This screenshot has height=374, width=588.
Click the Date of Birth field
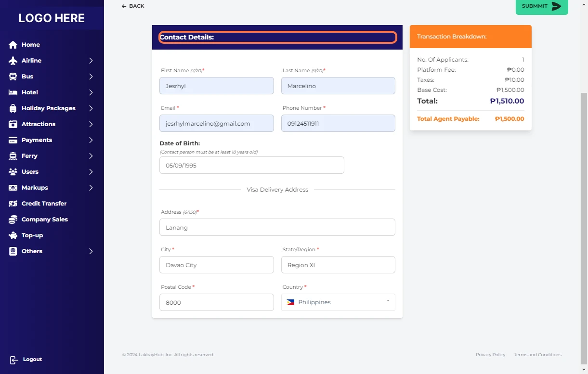251,165
